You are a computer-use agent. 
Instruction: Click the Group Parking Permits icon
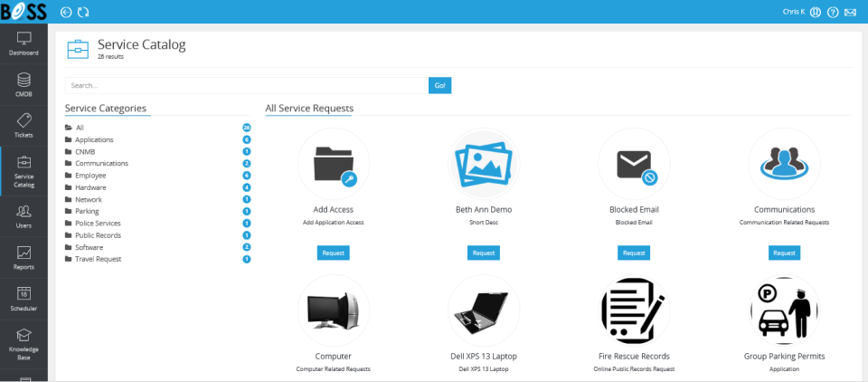(x=785, y=310)
